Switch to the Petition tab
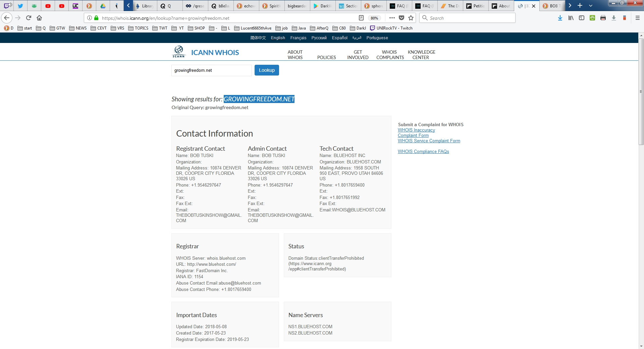644x349 pixels. point(476,6)
